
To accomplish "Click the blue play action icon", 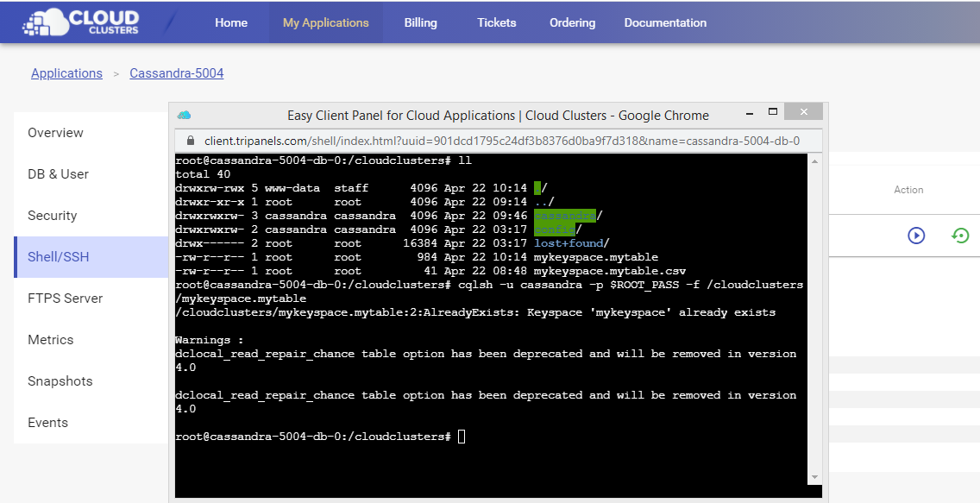I will coord(916,236).
